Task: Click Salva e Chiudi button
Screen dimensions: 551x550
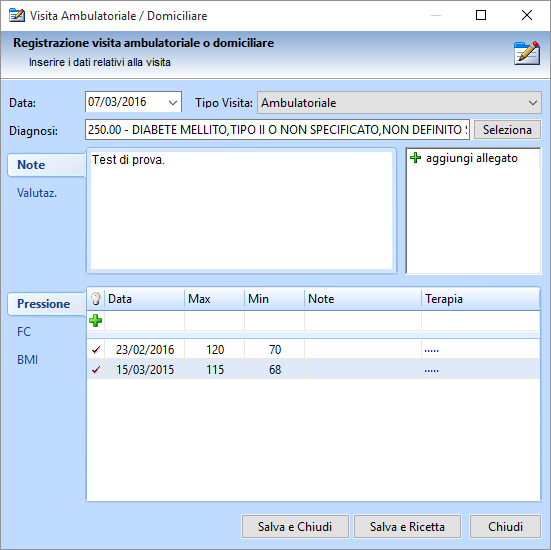Action: click(x=295, y=526)
